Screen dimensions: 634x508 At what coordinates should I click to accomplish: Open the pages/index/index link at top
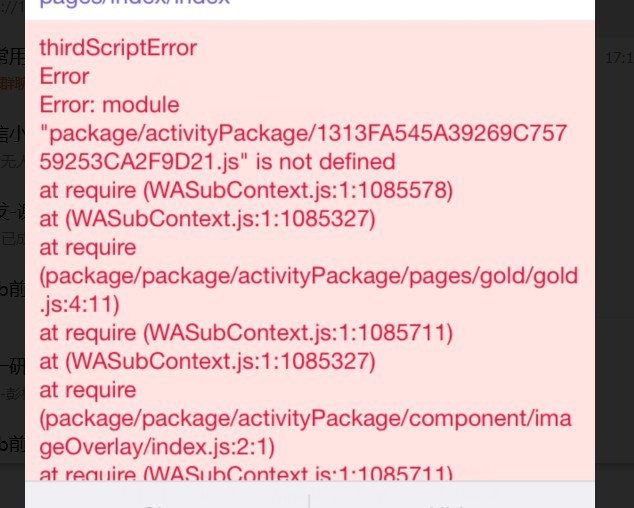click(x=135, y=2)
